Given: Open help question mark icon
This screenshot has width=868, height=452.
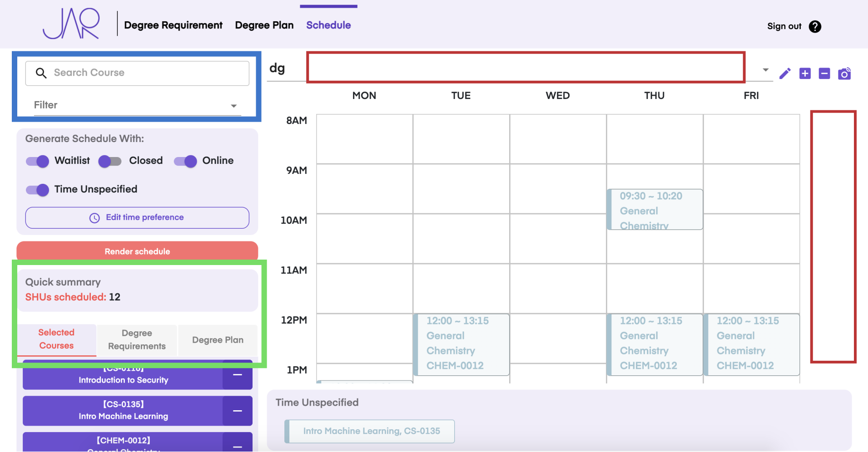Looking at the screenshot, I should coord(815,27).
